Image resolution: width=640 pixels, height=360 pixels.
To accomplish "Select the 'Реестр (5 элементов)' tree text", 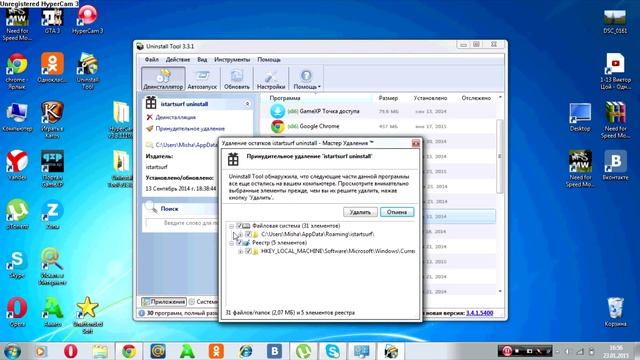I will point(280,242).
